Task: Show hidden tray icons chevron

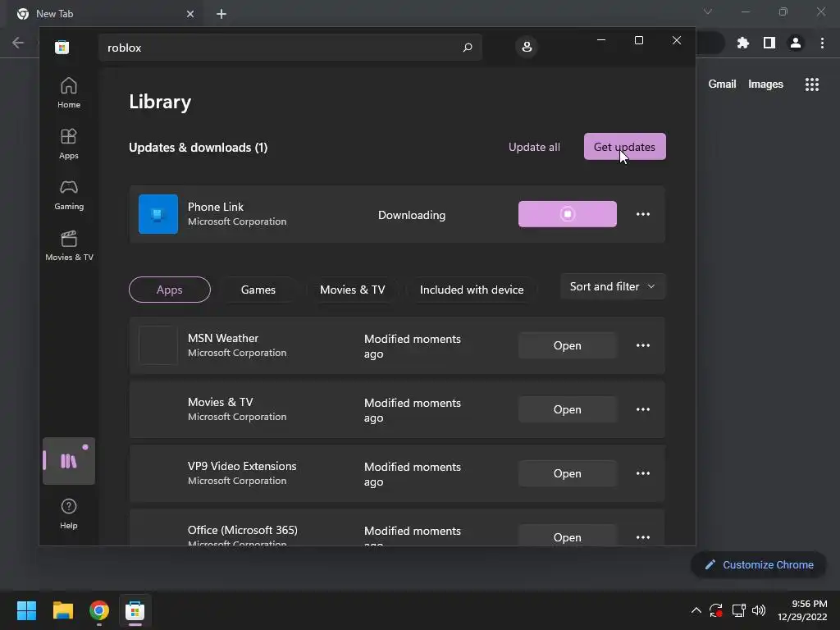Action: pyautogui.click(x=696, y=610)
